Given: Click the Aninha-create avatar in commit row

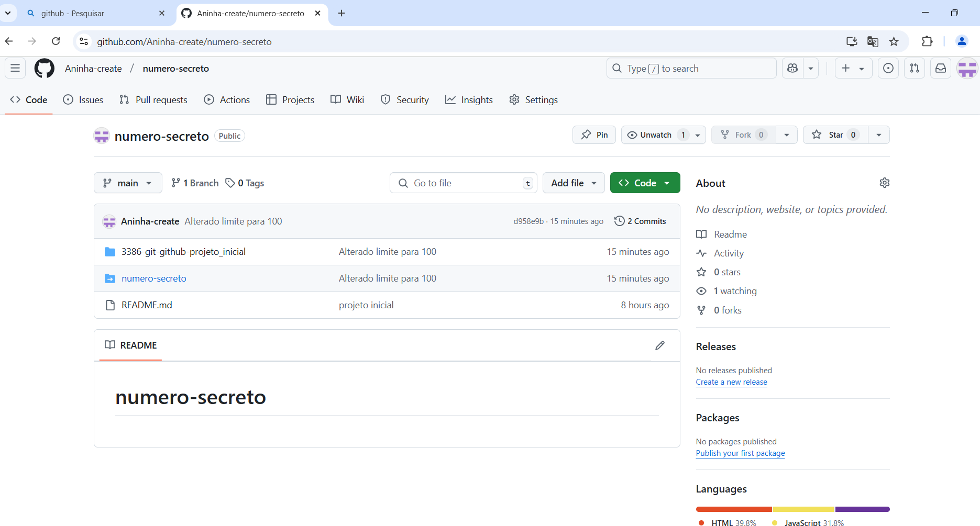Looking at the screenshot, I should click(109, 221).
